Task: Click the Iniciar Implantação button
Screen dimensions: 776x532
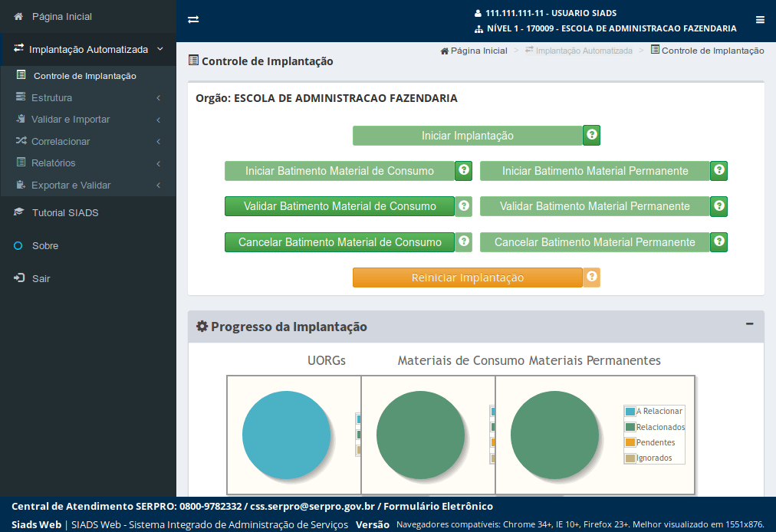Action: [468, 135]
